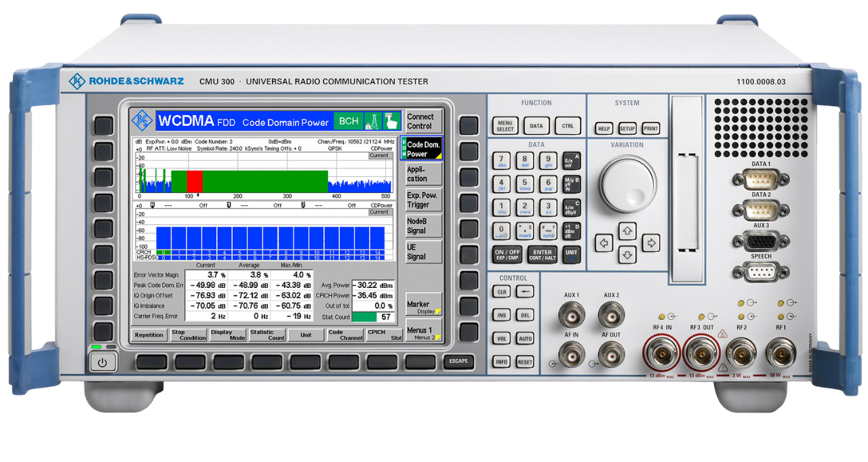Screen dimensions: 868x462
Task: Click the INFO key
Action: coord(501,362)
